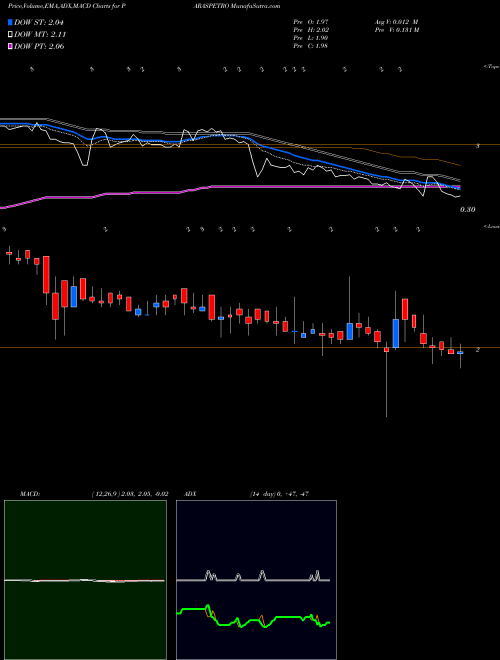Click the price axis label '3'
The height and width of the screenshot is (660, 500).
pyautogui.click(x=478, y=146)
